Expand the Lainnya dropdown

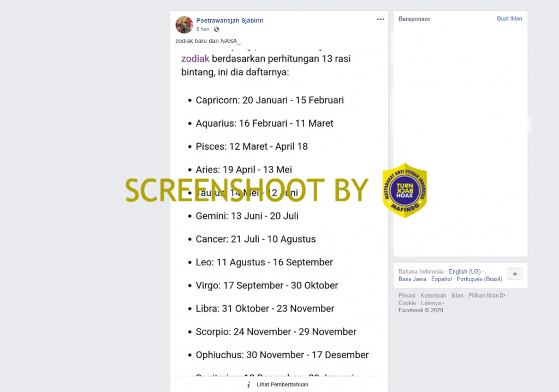pyautogui.click(x=432, y=303)
